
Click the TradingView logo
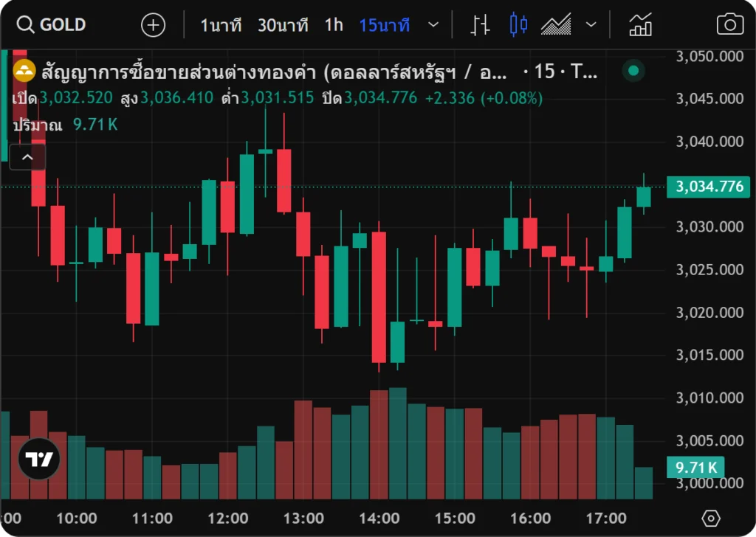point(38,459)
